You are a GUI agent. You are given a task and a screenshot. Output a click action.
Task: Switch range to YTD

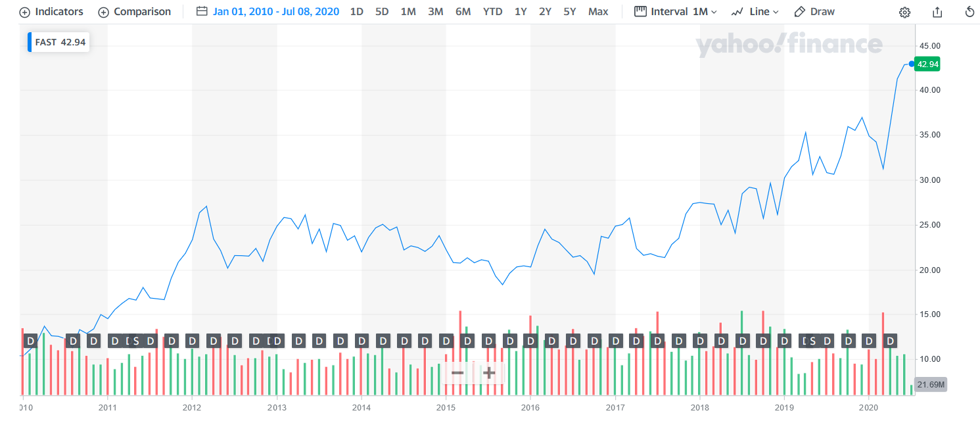492,12
